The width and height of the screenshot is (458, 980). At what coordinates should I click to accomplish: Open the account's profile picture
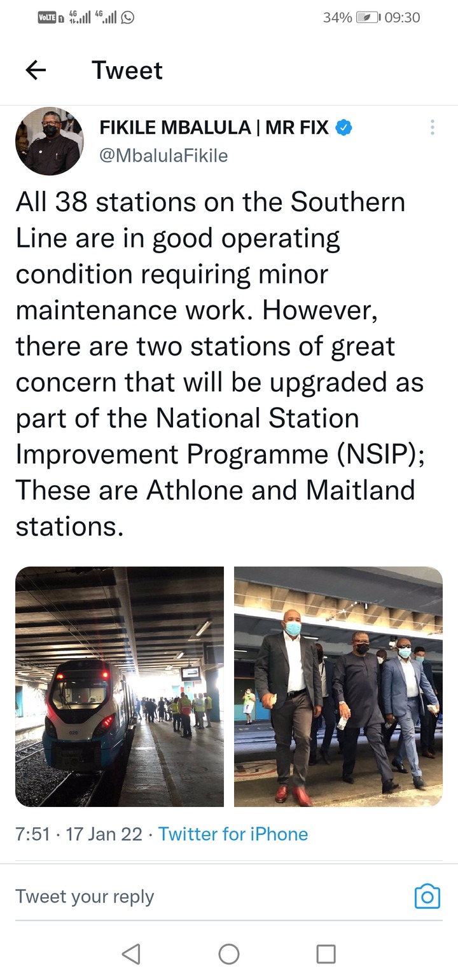[49, 141]
